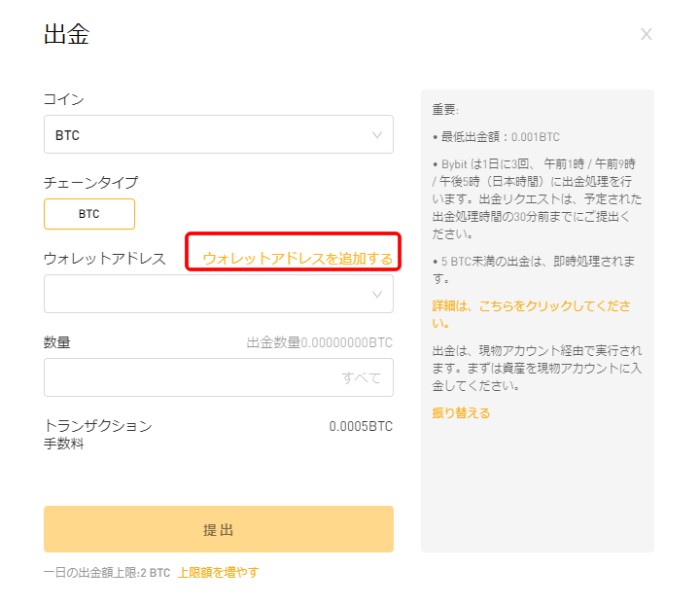Open 詳細は、こちらをクリックしてください link
The height and width of the screenshot is (605, 700).
531,314
